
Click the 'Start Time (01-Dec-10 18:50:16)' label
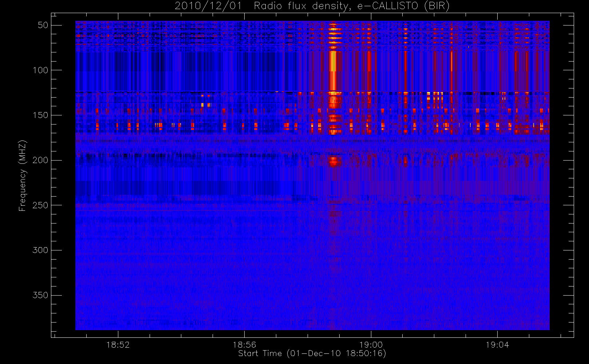click(x=312, y=353)
